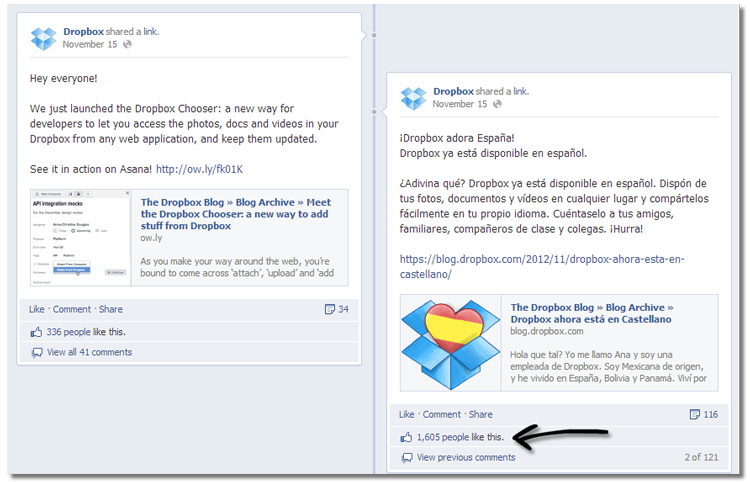Click the shares icon next to 116
The width and height of the screenshot is (750, 482).
(695, 414)
